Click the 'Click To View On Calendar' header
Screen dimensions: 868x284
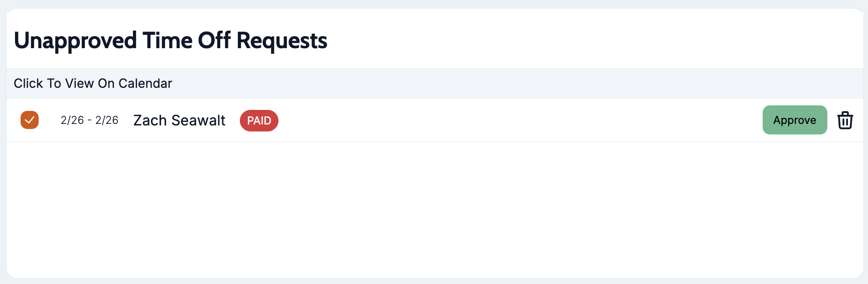point(93,83)
